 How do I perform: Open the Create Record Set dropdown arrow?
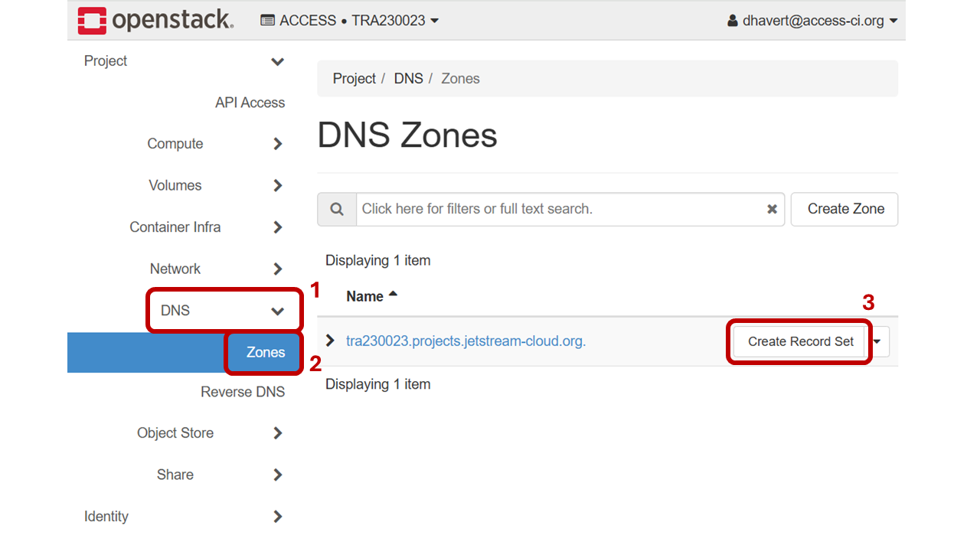(x=877, y=341)
